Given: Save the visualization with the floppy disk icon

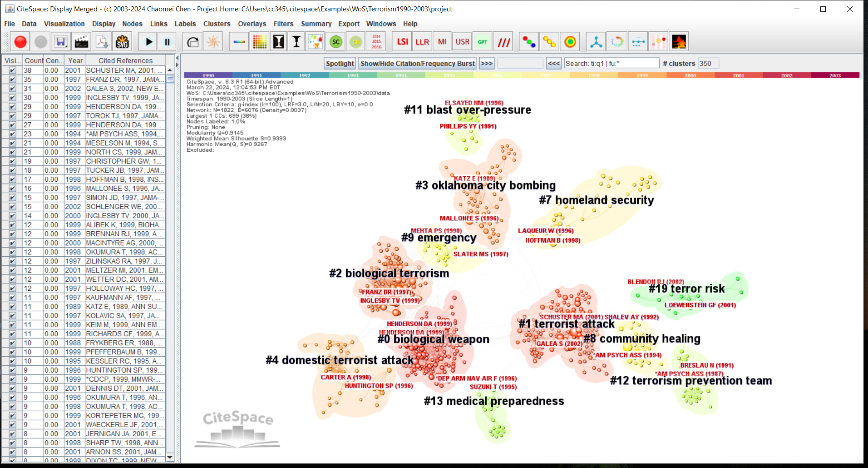Looking at the screenshot, I should point(61,42).
